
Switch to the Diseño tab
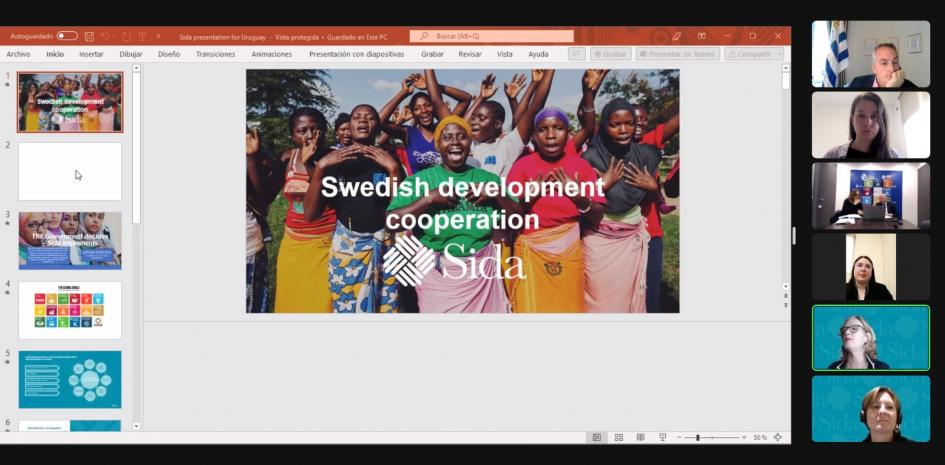(169, 54)
